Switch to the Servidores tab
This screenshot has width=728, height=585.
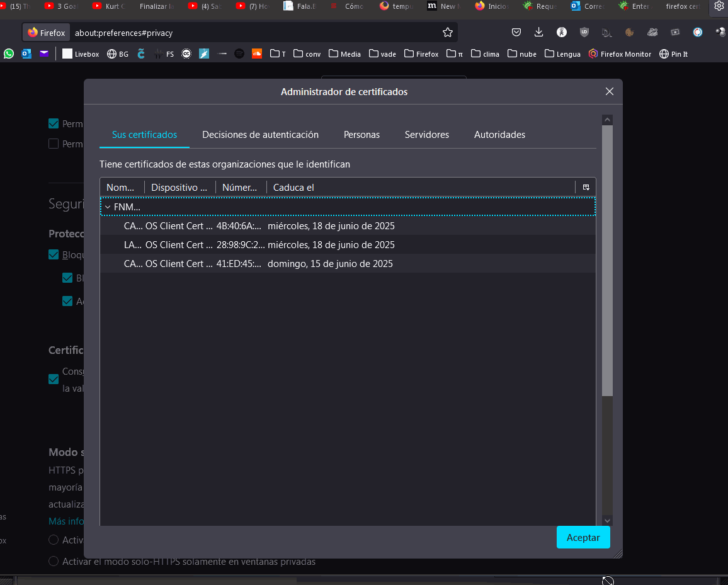click(x=427, y=135)
